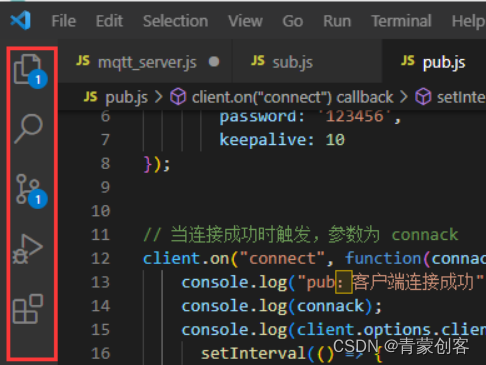This screenshot has height=365, width=486.
Task: Open the Source Control view
Action: [31, 190]
